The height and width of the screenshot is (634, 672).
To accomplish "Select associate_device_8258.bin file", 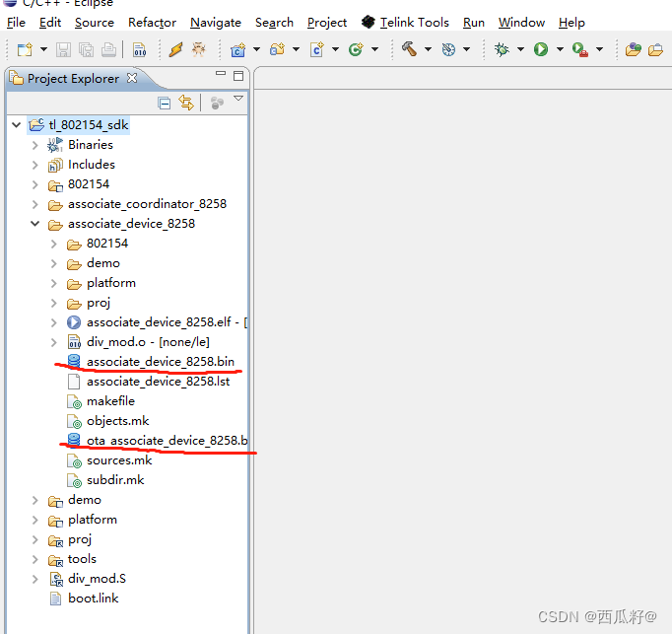I will [152, 362].
